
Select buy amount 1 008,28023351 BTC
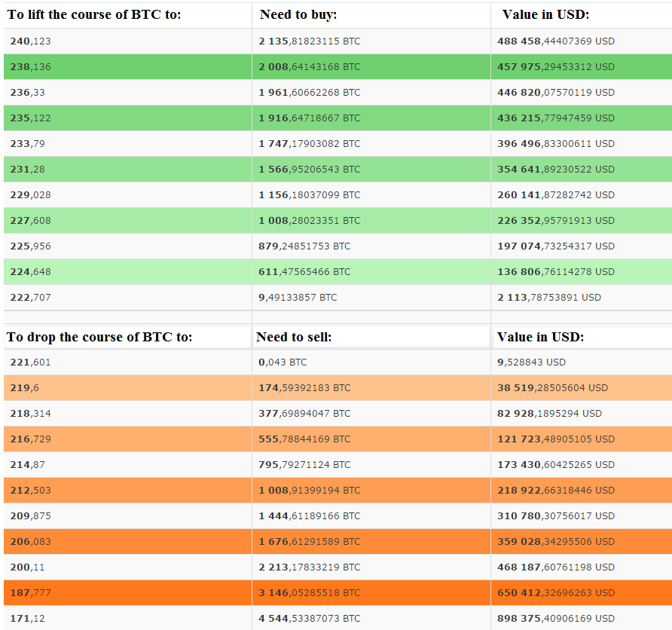(310, 221)
